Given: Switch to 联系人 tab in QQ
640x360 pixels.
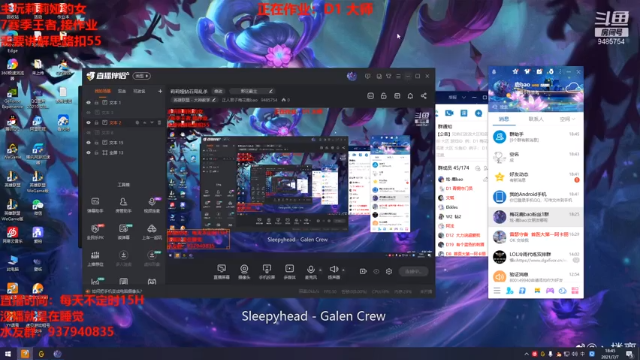Looking at the screenshot, I should point(536,119).
